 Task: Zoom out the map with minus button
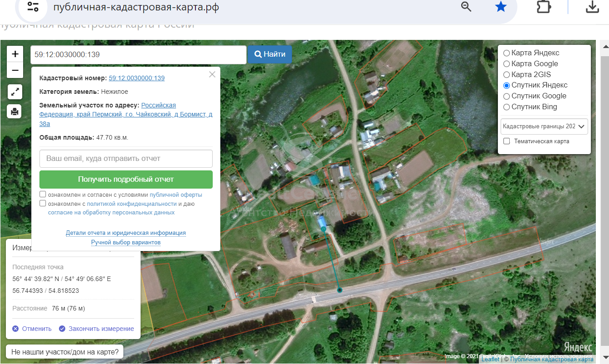click(15, 70)
